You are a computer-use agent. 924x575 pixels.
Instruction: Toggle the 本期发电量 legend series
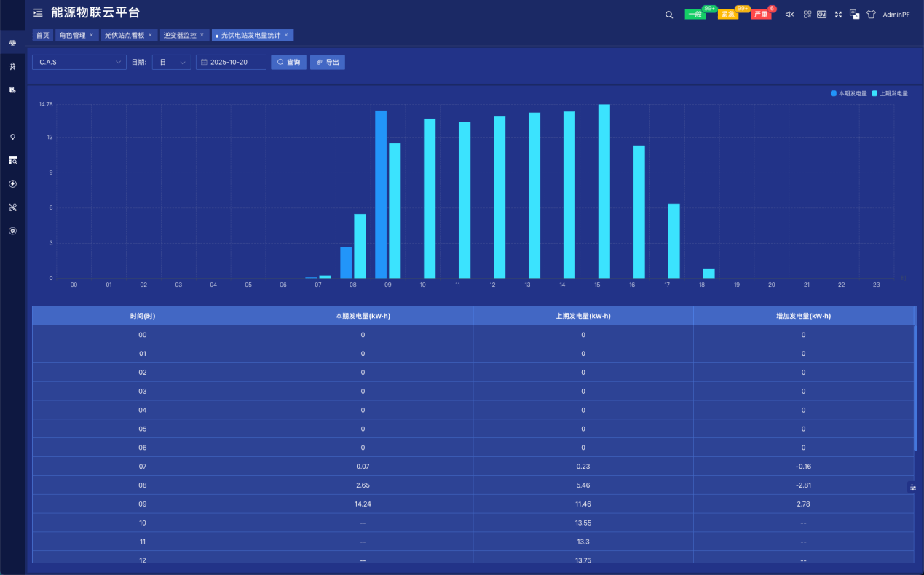(x=849, y=94)
